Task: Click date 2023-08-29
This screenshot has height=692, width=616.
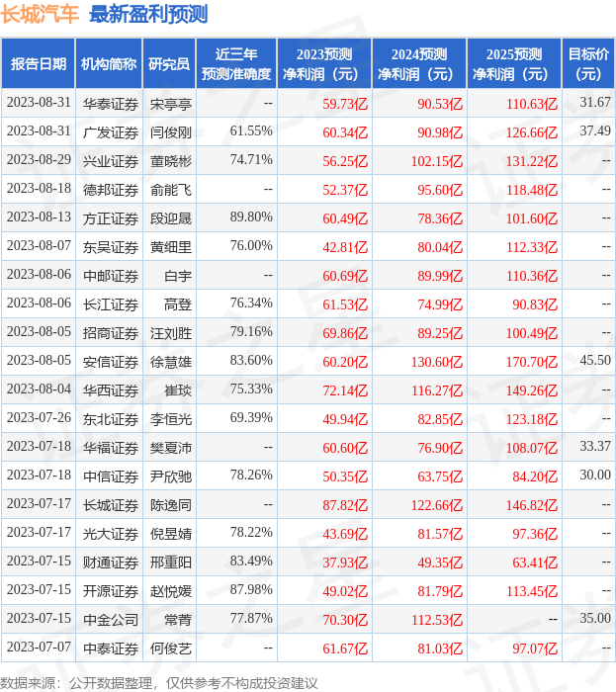Action: (39, 160)
